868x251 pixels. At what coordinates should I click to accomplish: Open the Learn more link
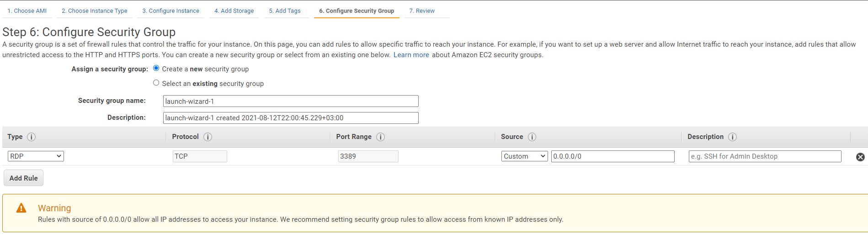point(411,55)
